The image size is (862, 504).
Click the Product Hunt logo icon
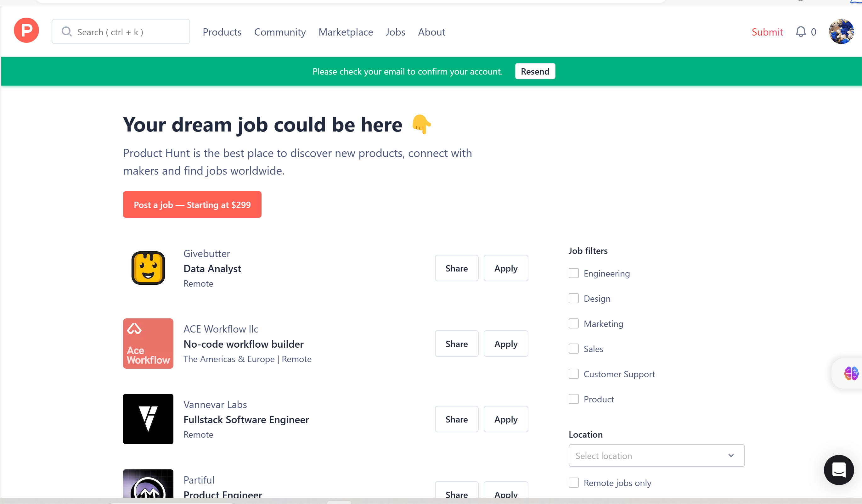coord(26,31)
